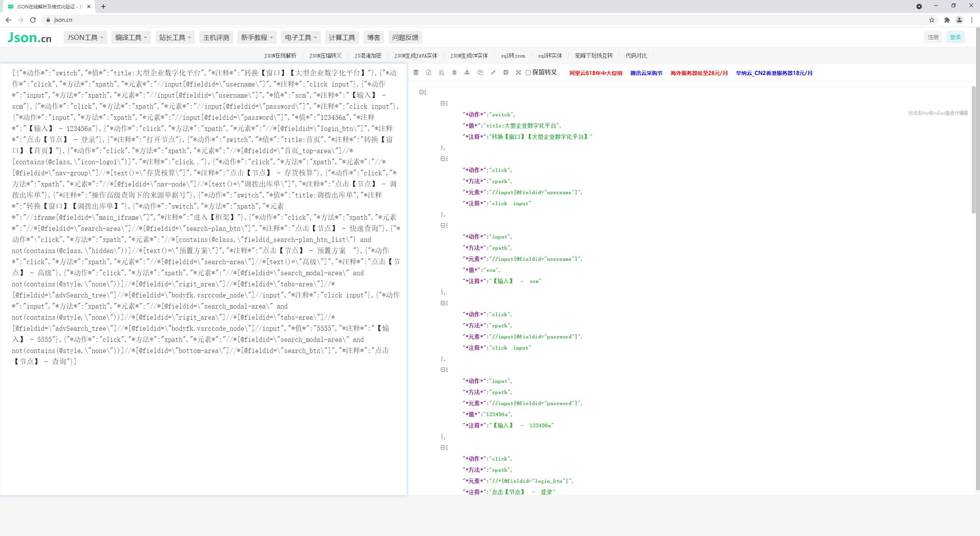Switch to JSON压缩转义 tab
Image resolution: width=980 pixels, height=536 pixels.
click(325, 56)
